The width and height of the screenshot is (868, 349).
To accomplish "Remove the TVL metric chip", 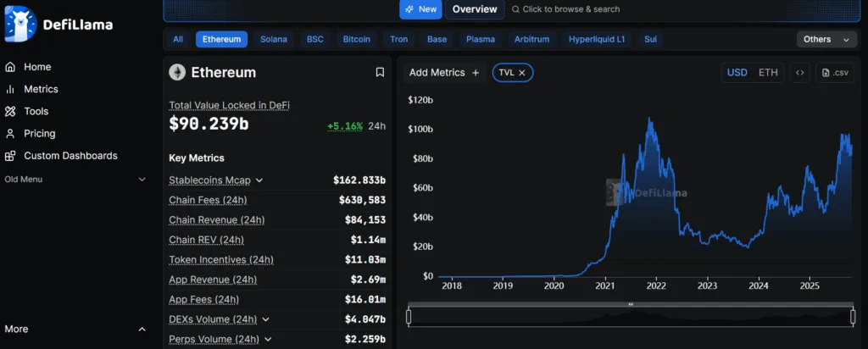I will point(522,73).
